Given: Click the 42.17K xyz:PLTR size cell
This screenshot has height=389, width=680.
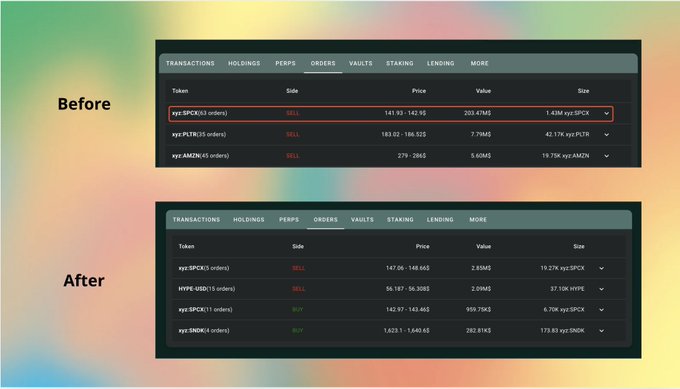Looking at the screenshot, I should [x=567, y=134].
